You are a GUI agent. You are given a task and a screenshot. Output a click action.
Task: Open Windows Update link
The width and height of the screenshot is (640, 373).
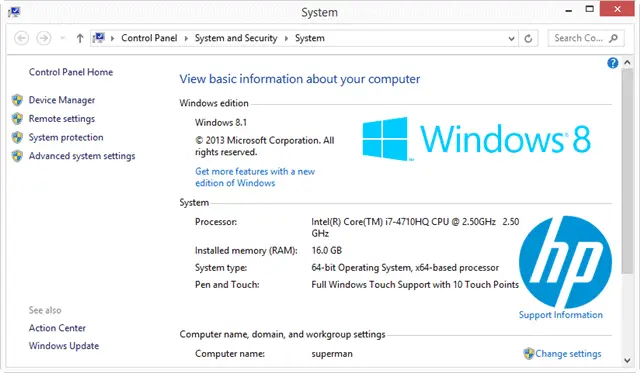[64, 346]
